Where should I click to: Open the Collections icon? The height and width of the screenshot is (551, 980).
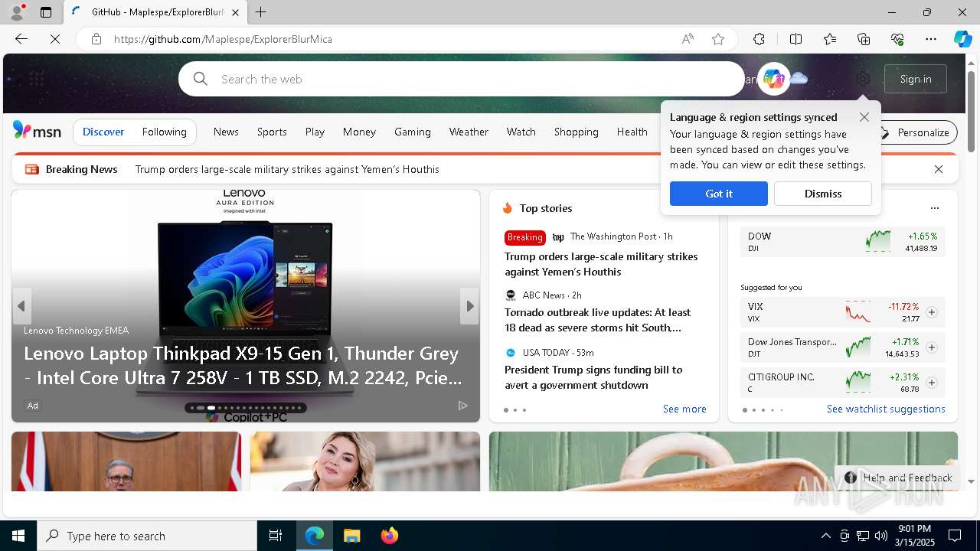tap(864, 39)
